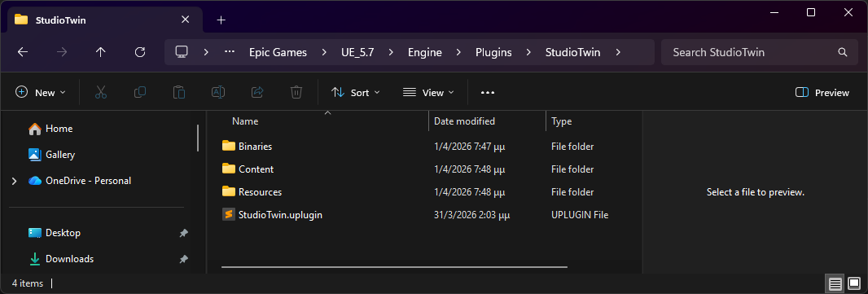
Task: Open the See more ellipsis menu
Action: click(x=487, y=93)
